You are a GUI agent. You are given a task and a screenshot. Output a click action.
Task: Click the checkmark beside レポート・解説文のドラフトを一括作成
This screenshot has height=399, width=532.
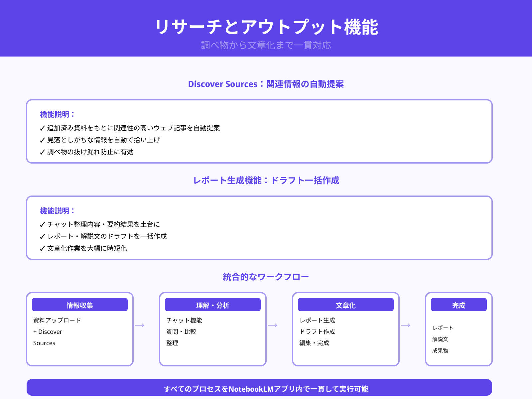tap(42, 236)
